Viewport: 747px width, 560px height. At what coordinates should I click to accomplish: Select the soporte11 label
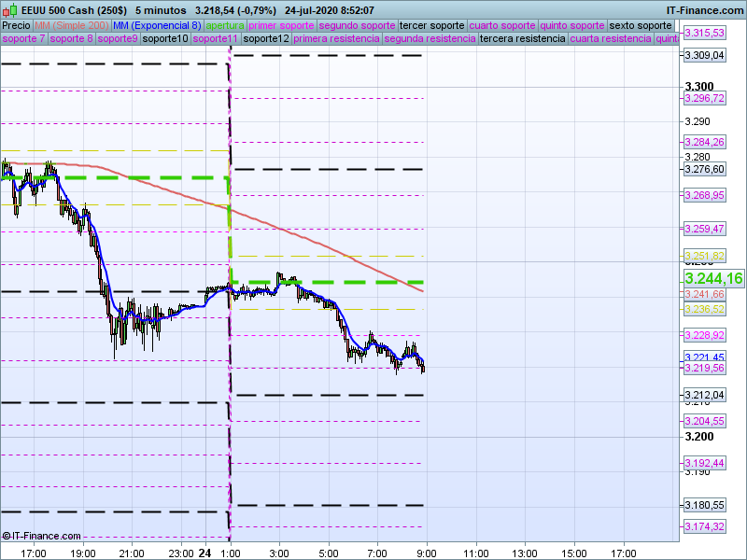(x=216, y=38)
